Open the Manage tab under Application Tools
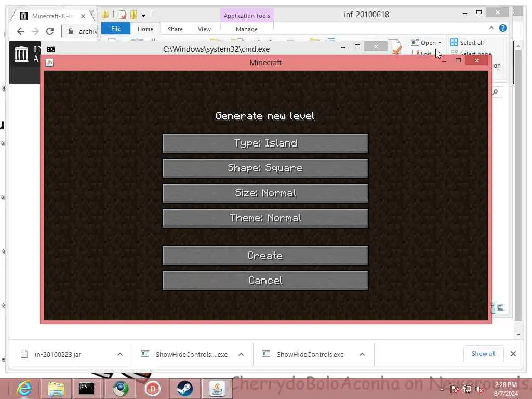The image size is (532, 399). coord(247,29)
